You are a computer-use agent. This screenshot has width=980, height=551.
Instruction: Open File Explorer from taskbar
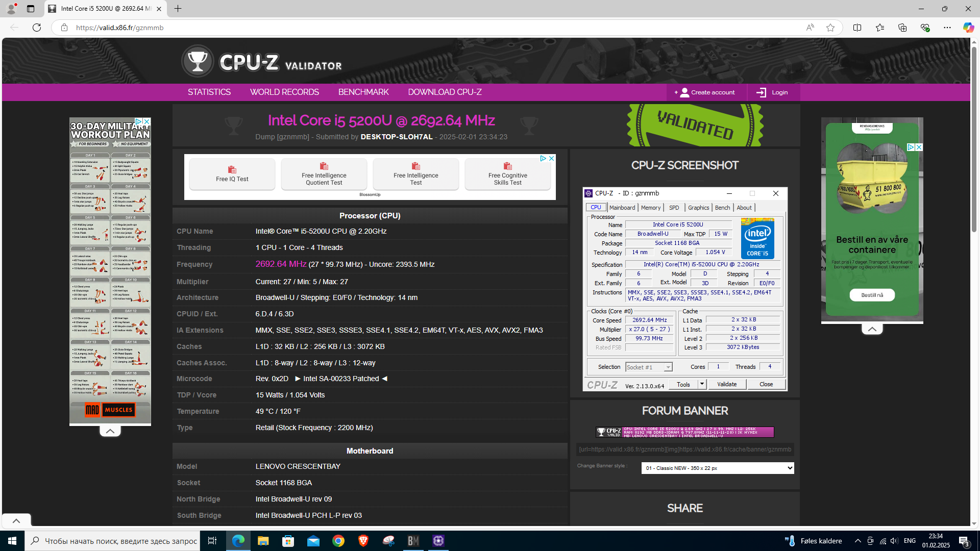[263, 541]
